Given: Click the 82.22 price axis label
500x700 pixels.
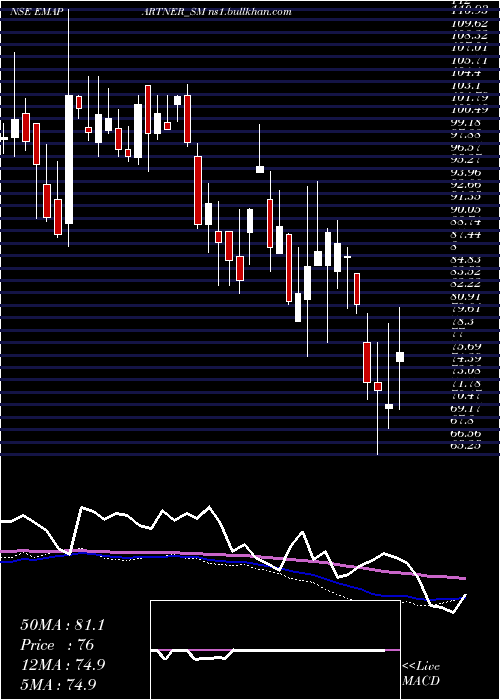Looking at the screenshot, I should [x=467, y=285].
